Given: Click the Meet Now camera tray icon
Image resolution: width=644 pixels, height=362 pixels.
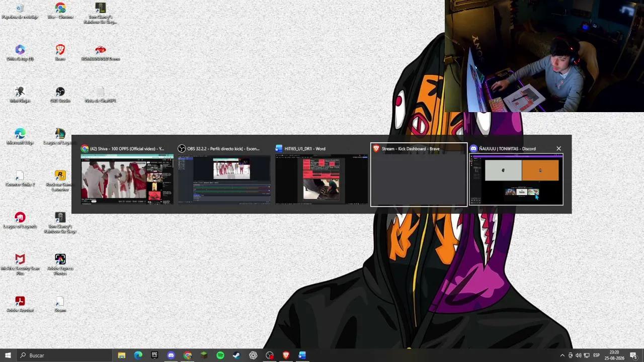Looking at the screenshot, I should coord(571,355).
